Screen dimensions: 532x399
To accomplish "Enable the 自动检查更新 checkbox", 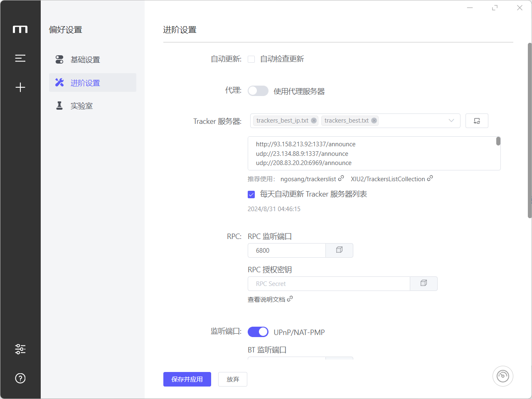I will pyautogui.click(x=251, y=59).
